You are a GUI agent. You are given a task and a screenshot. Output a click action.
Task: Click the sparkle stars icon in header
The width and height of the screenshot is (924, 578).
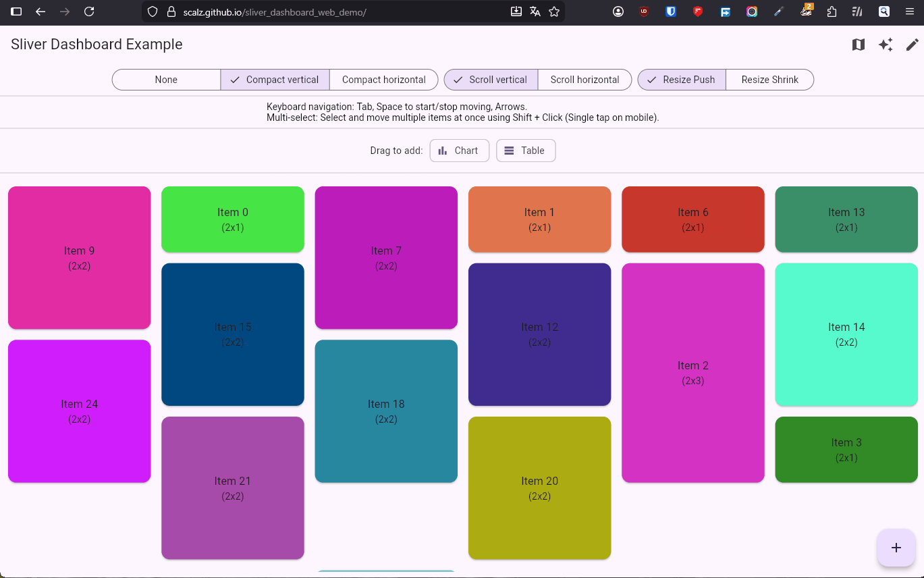tap(886, 45)
